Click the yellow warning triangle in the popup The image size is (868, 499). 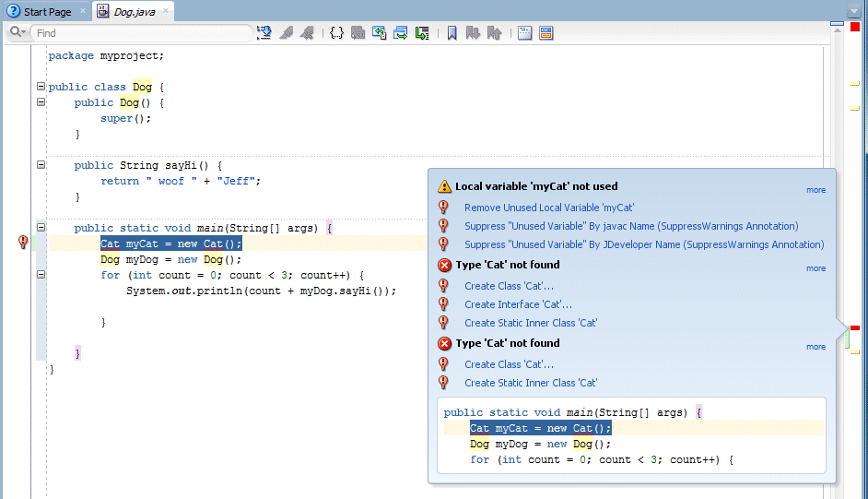[444, 186]
